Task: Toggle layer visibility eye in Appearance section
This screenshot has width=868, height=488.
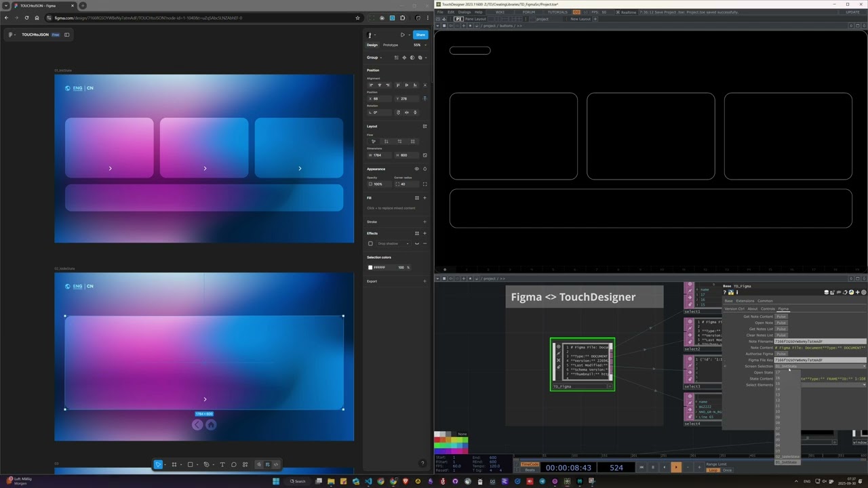Action: pos(416,169)
